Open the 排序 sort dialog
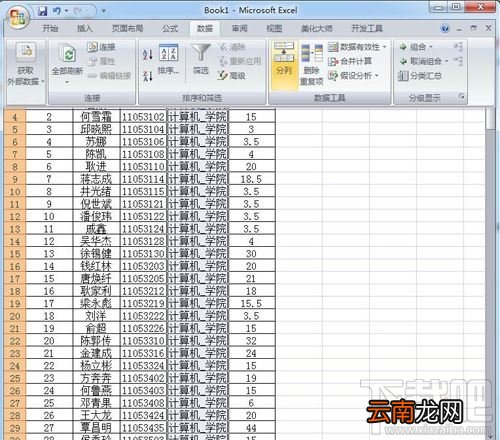 (x=169, y=59)
